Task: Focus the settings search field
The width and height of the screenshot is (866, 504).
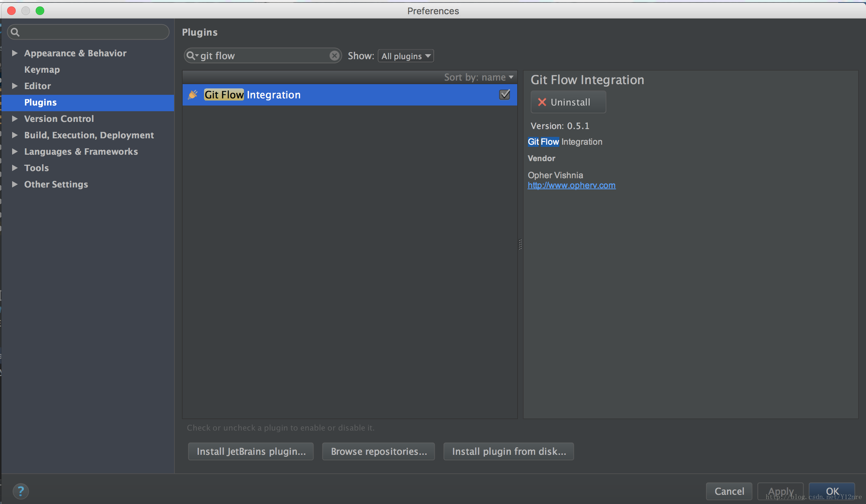Action: point(88,32)
